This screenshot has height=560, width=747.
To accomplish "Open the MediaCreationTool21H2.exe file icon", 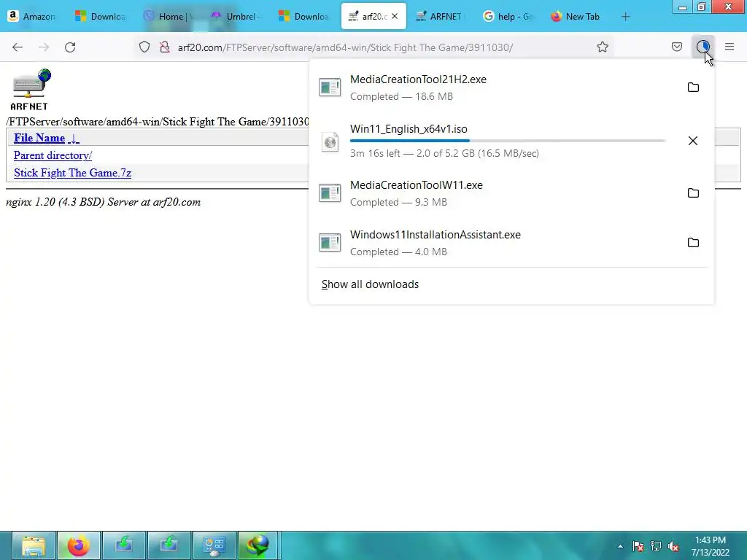I will pyautogui.click(x=330, y=87).
